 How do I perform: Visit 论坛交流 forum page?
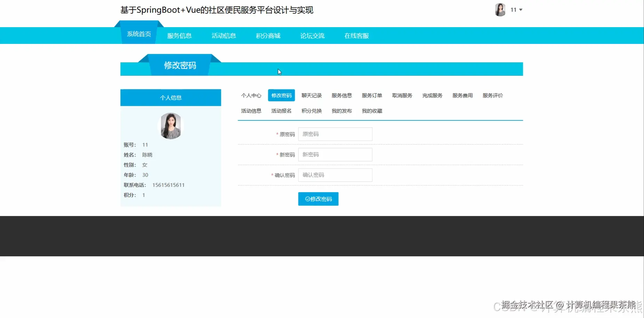click(312, 35)
